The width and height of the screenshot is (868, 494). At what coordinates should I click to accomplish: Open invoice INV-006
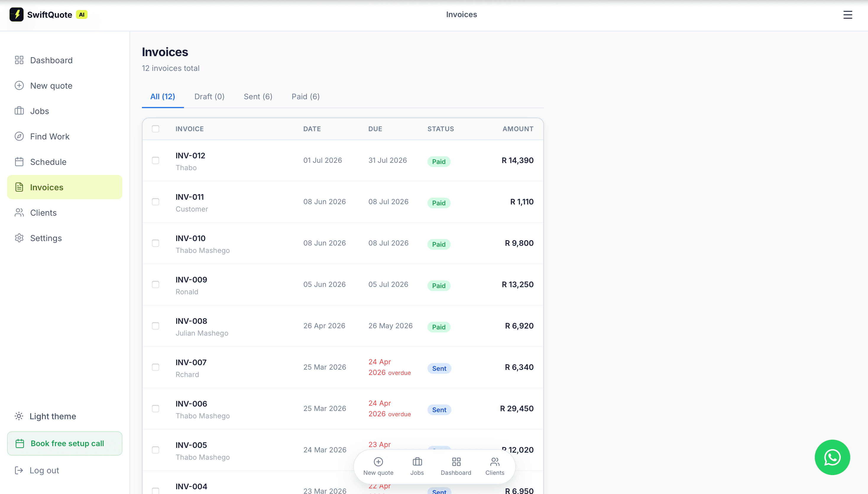point(191,404)
